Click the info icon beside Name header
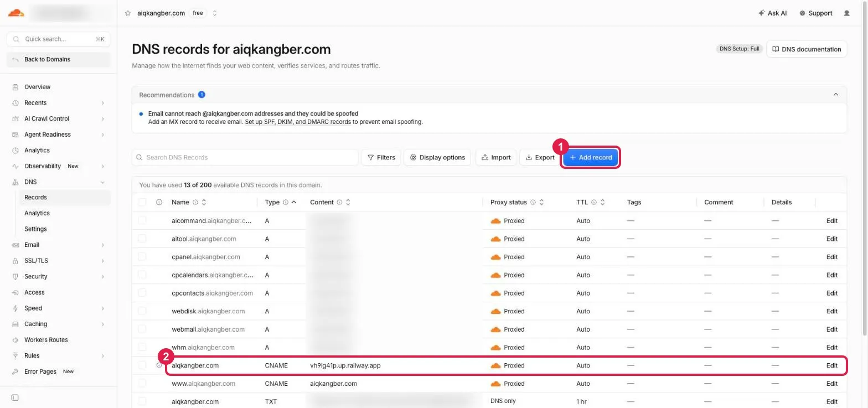868x408 pixels. [x=196, y=203]
